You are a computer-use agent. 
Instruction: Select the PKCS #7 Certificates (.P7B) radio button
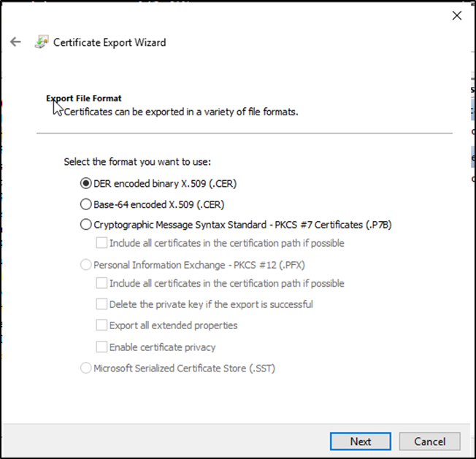point(86,225)
